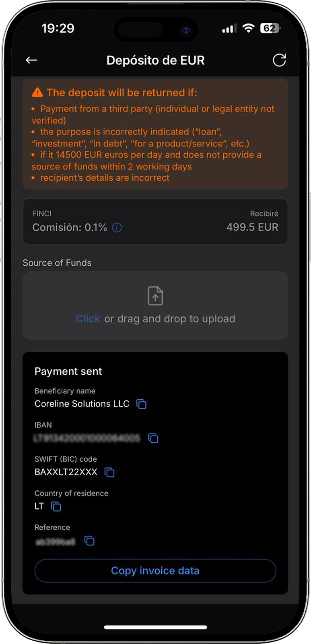311x644 pixels.
Task: Refresh the EUR deposit page
Action: (x=279, y=60)
